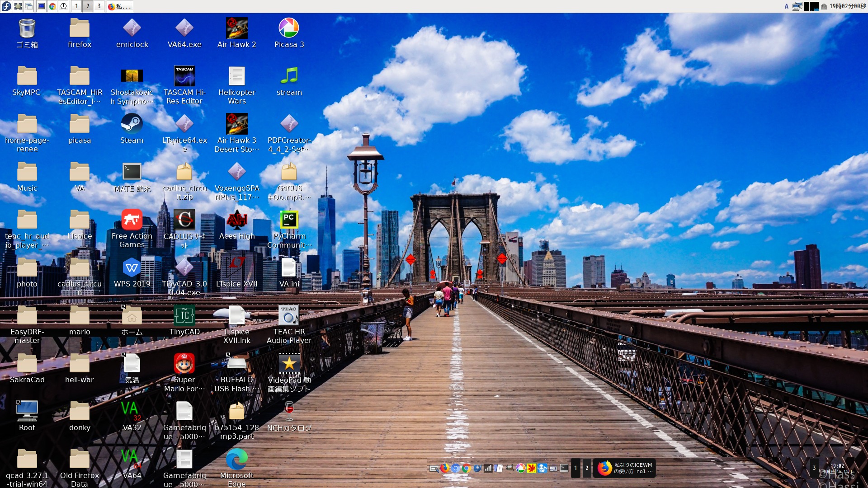Viewport: 868px width, 488px height.
Task: Launch LTspice XVII application icon
Action: [x=236, y=267]
